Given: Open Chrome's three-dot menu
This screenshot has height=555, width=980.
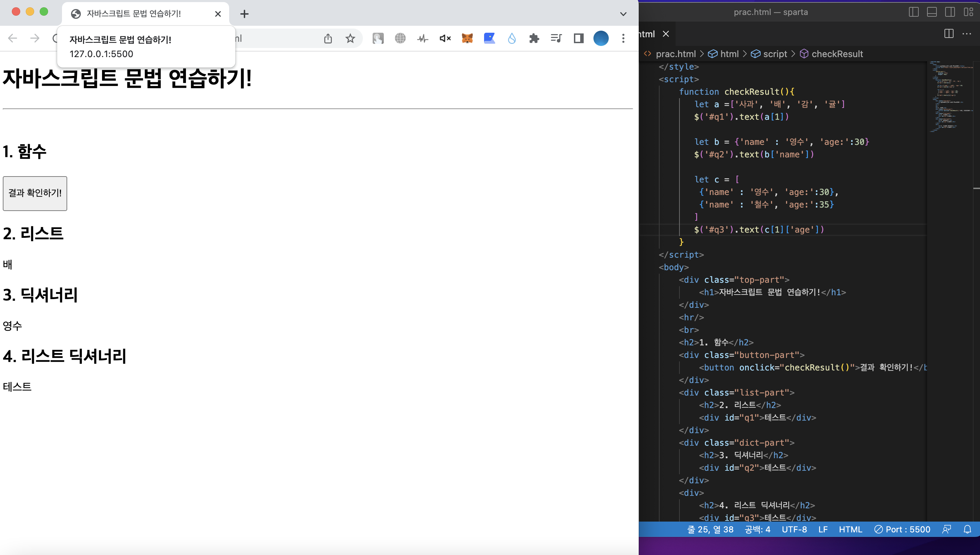Looking at the screenshot, I should point(623,39).
